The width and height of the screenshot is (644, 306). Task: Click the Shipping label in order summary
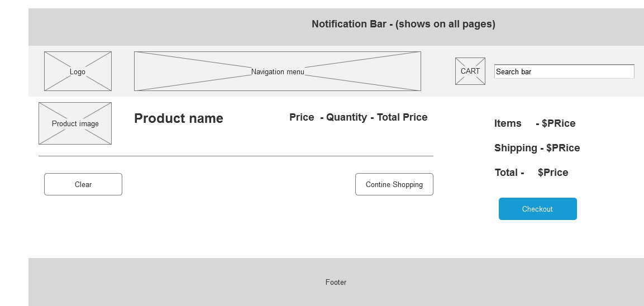[516, 148]
